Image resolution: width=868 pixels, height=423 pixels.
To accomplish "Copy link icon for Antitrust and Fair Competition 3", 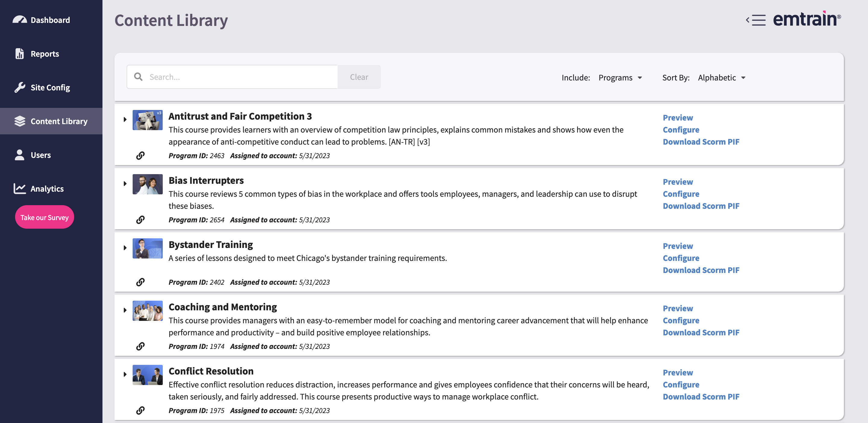I will tap(140, 155).
